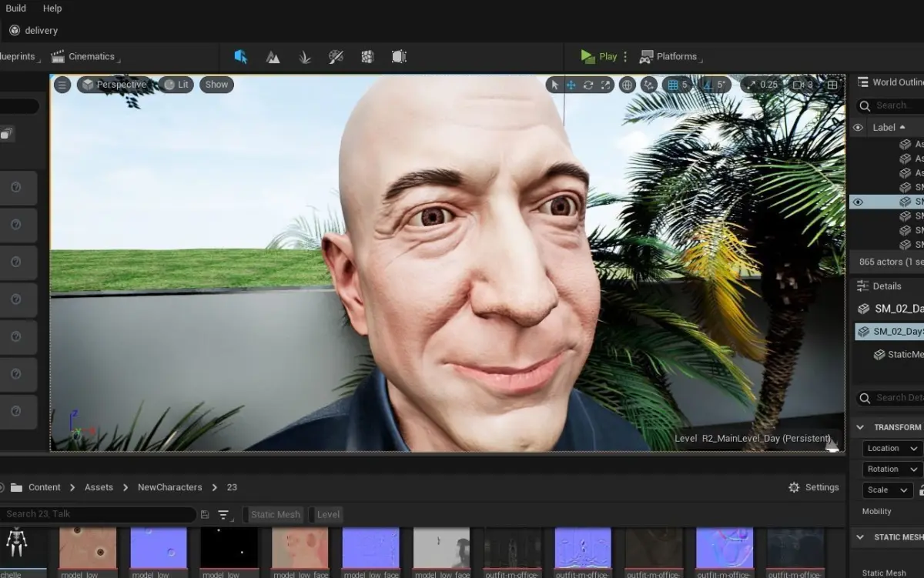Toggle visibility eye of highlighted outliner row

coord(858,202)
